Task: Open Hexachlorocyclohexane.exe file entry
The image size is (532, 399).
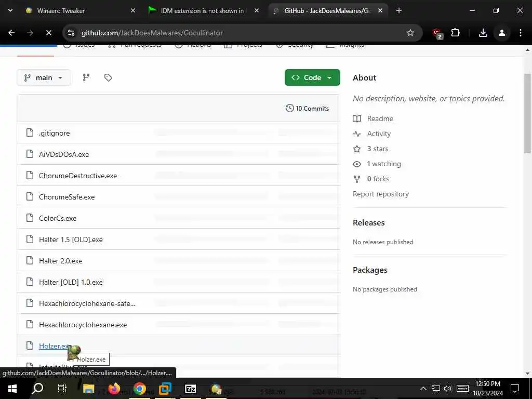Action: pos(83,325)
